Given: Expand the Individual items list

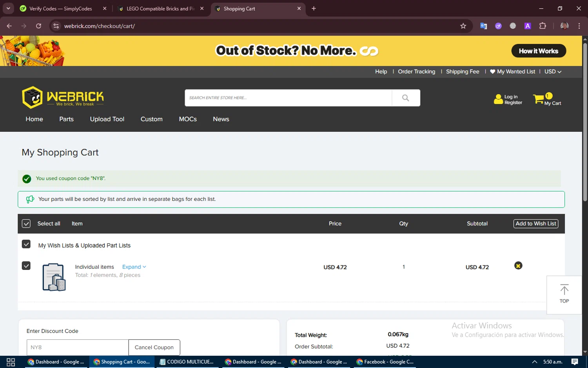Looking at the screenshot, I should [x=134, y=267].
